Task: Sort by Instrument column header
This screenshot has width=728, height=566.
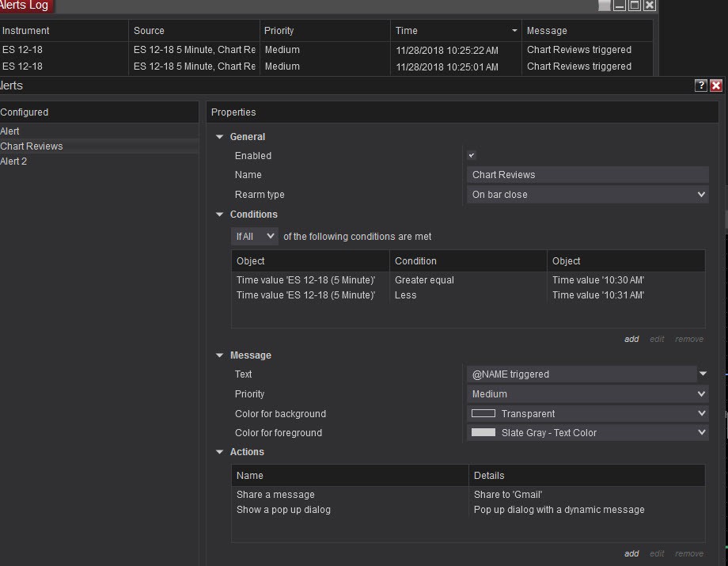Action: 63,31
